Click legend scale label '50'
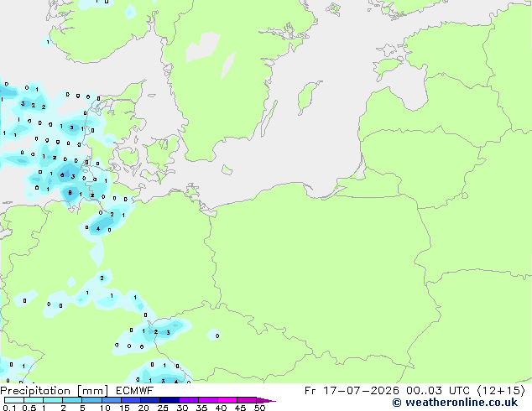 pos(259,408)
